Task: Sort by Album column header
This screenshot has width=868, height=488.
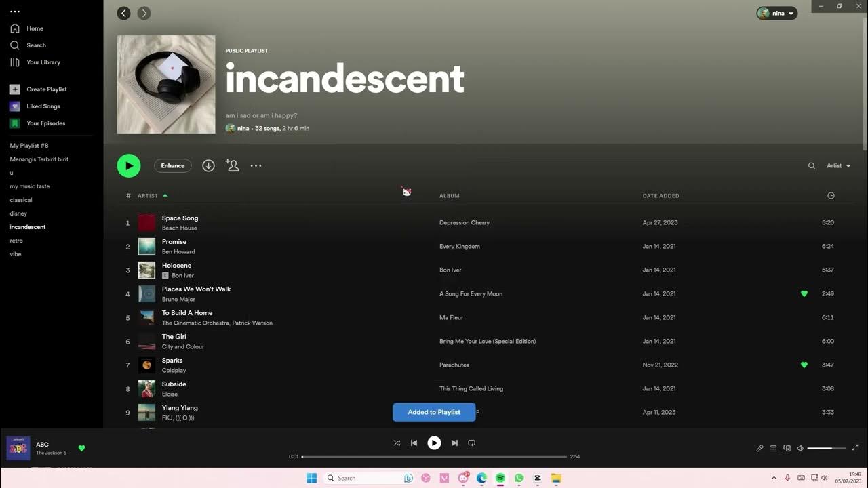Action: click(450, 195)
